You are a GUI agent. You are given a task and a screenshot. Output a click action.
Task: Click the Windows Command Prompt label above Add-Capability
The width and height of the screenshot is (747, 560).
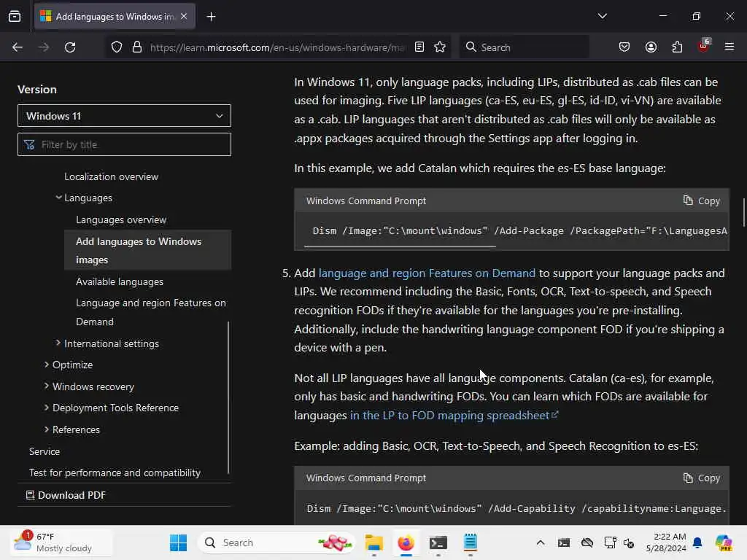click(366, 478)
